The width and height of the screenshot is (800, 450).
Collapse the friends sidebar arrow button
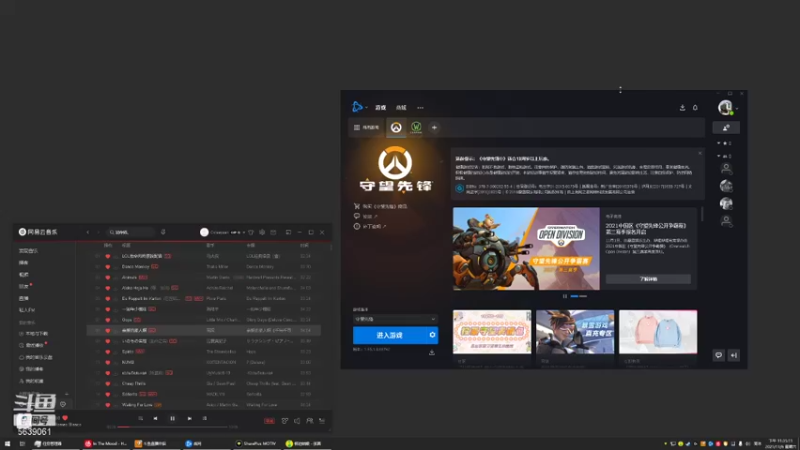point(734,355)
